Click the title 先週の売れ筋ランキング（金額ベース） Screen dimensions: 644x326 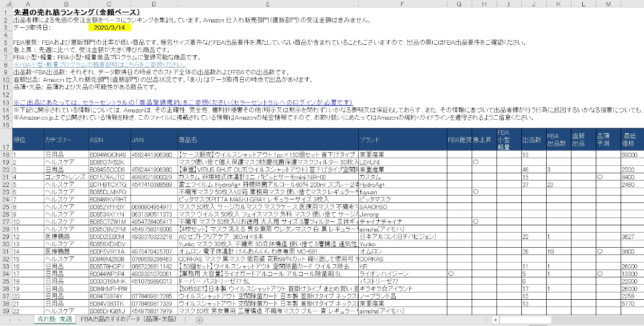[x=77, y=12]
